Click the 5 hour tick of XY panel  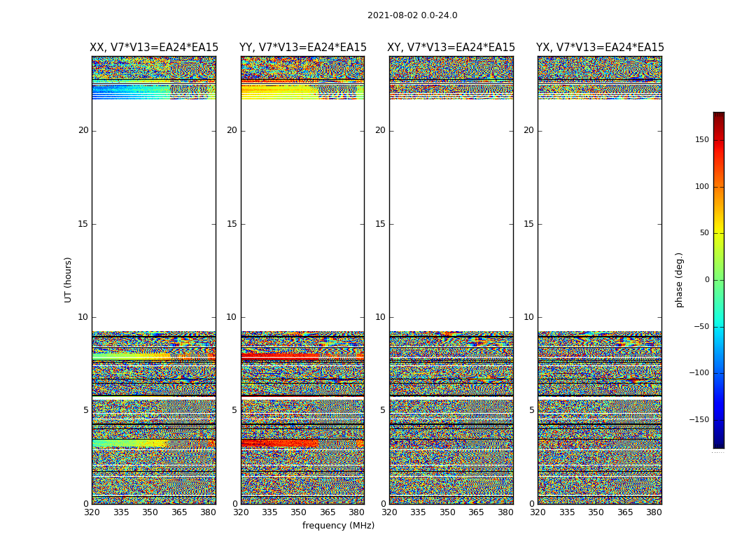click(383, 410)
